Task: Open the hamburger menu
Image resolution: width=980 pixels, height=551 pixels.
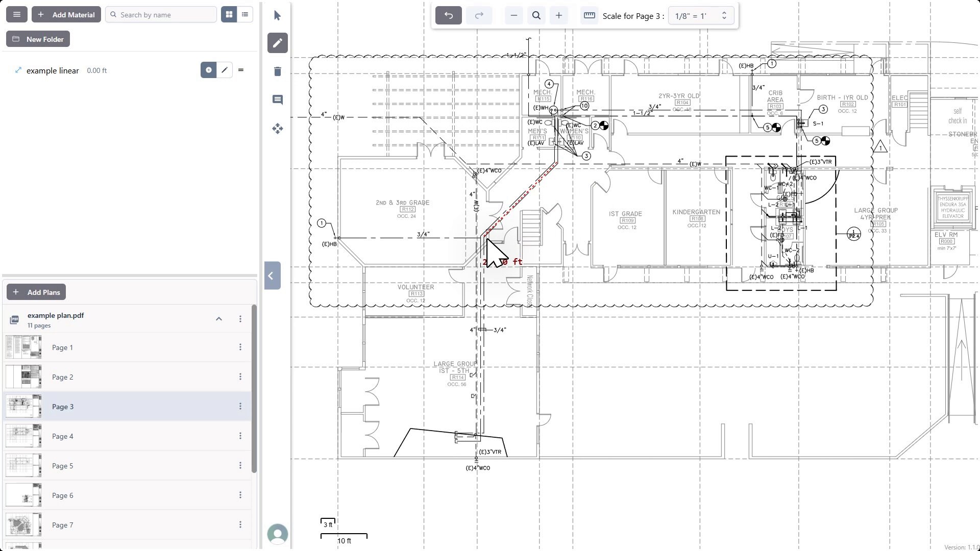Action: point(17,14)
